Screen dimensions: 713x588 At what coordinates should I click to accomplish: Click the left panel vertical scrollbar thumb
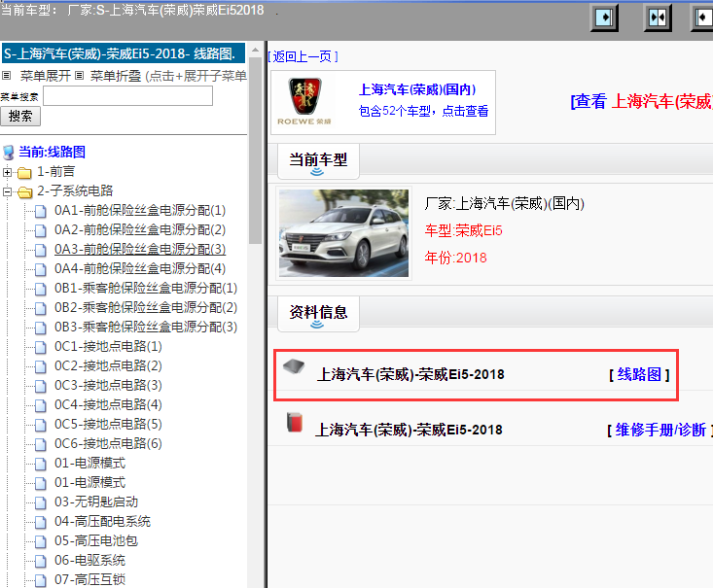[255, 150]
